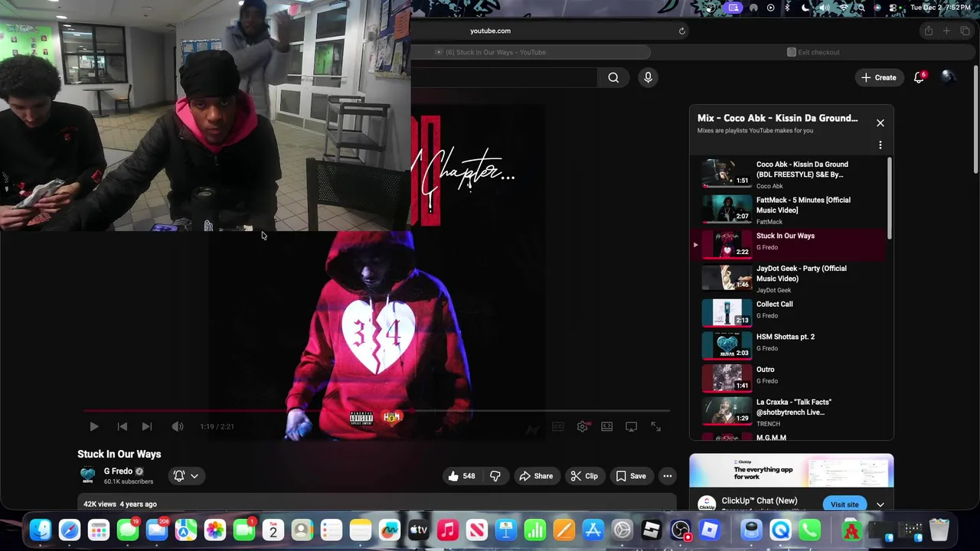Open Wi-Fi menu bar icon

click(844, 8)
